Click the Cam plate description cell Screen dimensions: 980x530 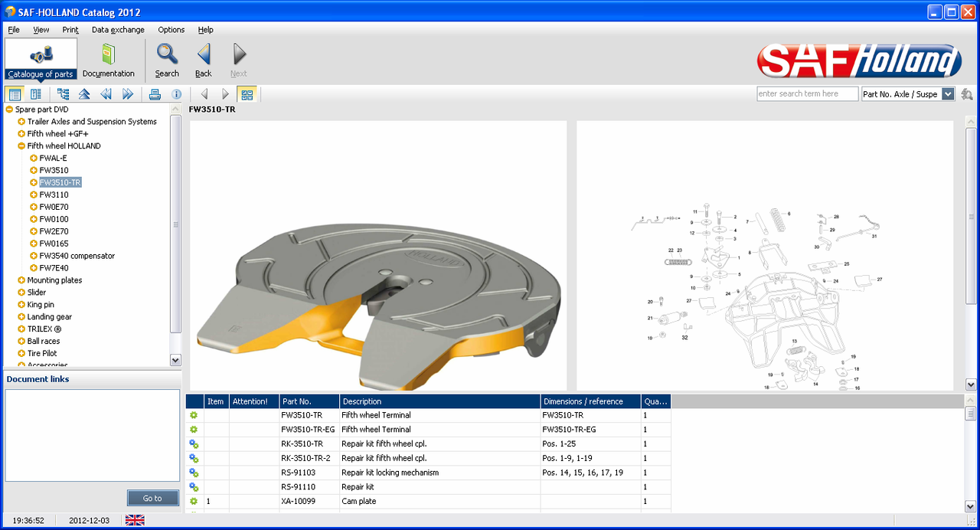pos(439,501)
